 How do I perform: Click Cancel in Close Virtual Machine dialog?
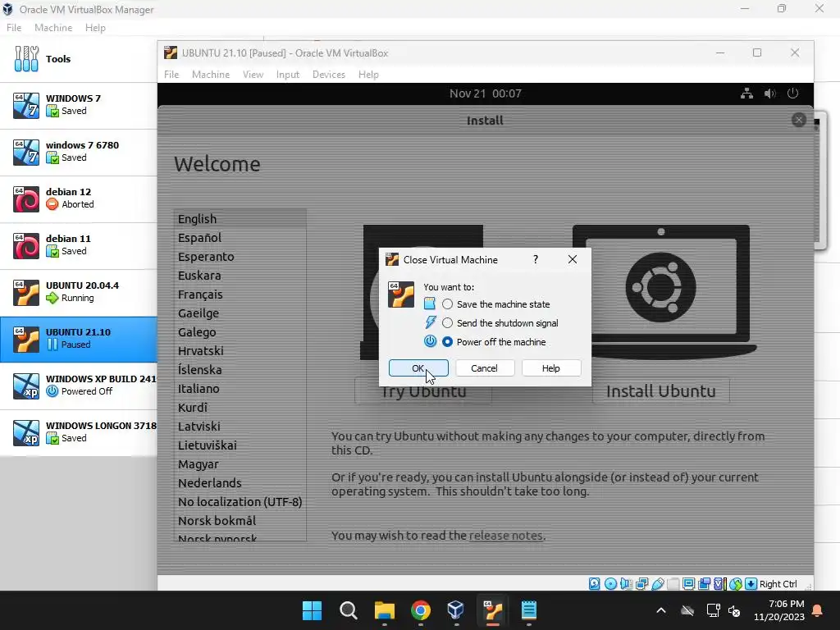pyautogui.click(x=484, y=368)
